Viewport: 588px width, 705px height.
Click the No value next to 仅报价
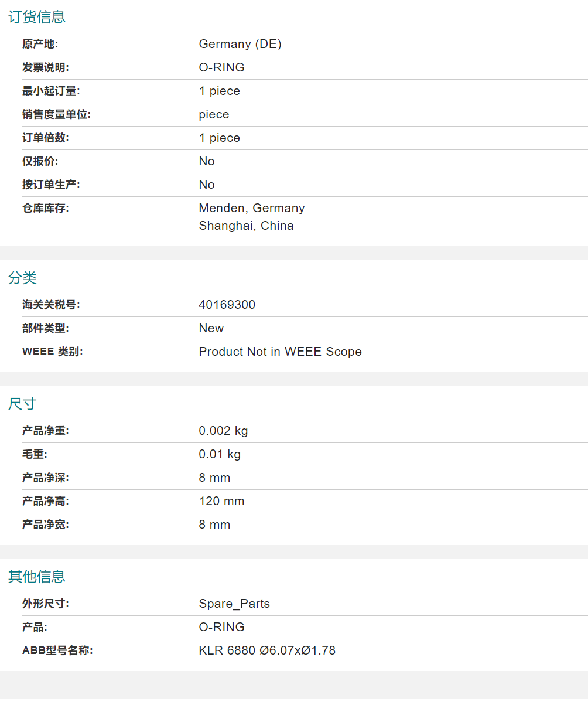coord(207,161)
